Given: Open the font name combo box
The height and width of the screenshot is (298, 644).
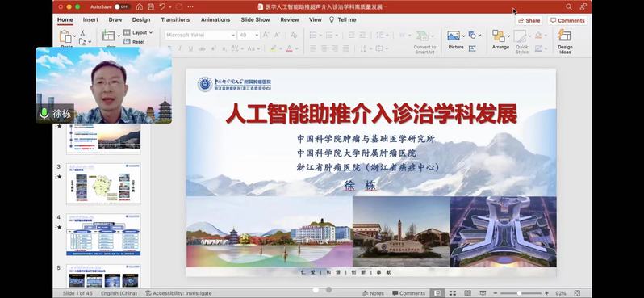Looking at the screenshot, I should click(x=200, y=36).
